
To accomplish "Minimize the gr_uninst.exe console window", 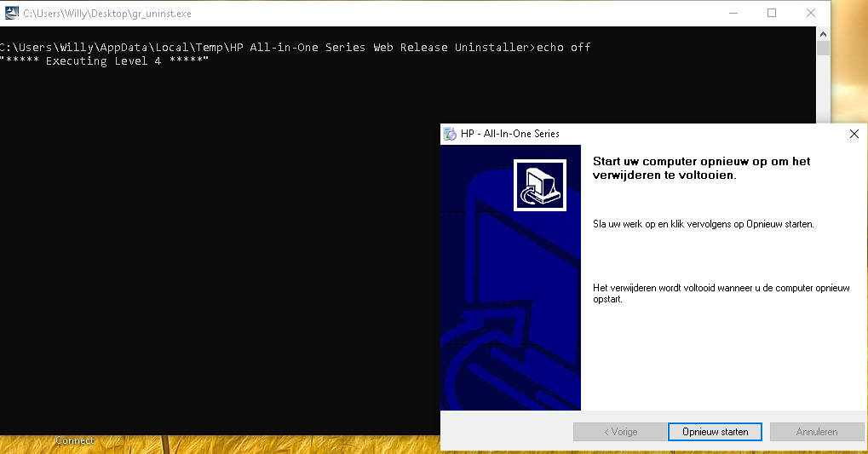I will (x=732, y=14).
